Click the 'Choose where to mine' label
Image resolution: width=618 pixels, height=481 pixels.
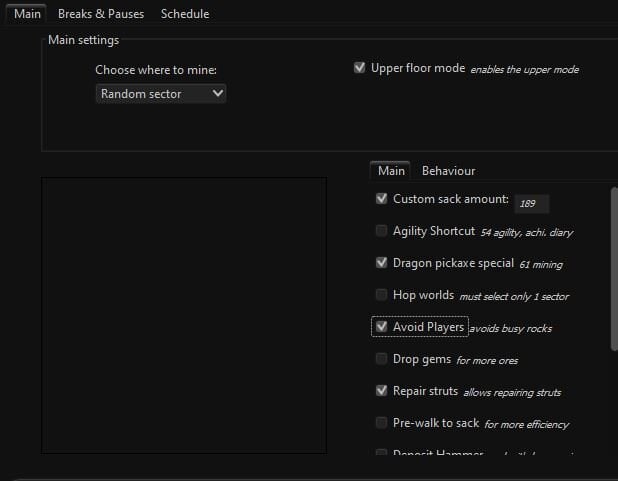pyautogui.click(x=156, y=70)
